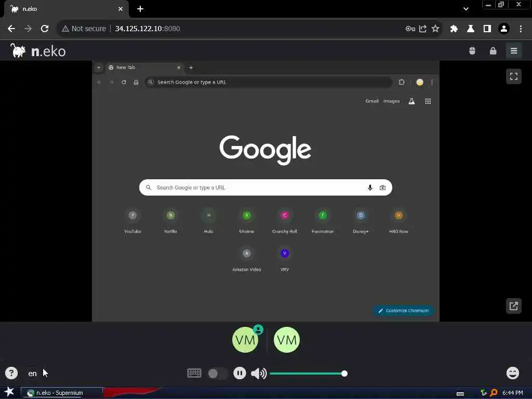The image size is (532, 399).
Task: Open the YouTube shortcut
Action: click(132, 221)
